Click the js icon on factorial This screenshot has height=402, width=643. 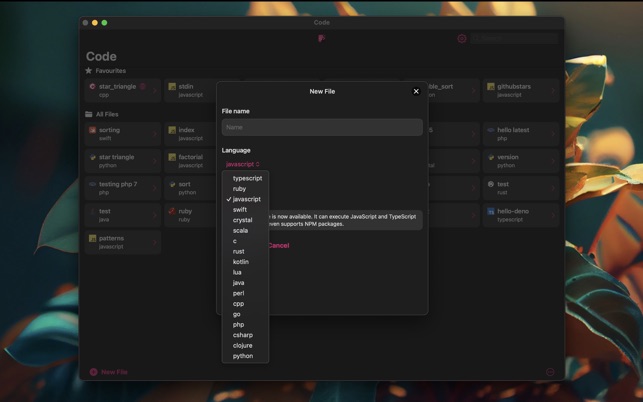point(172,157)
